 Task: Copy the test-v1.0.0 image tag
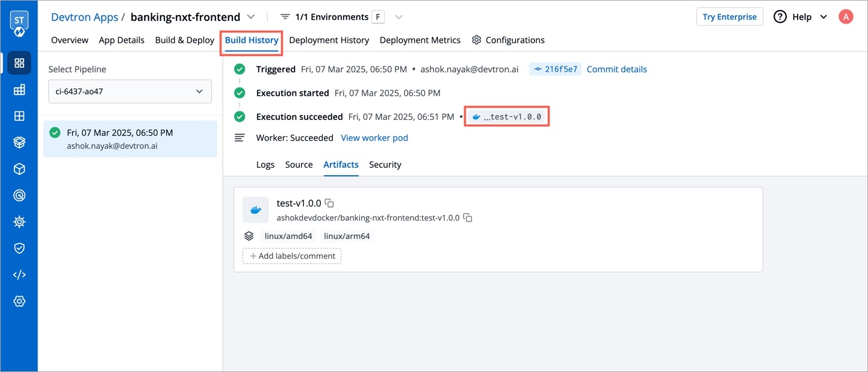click(x=329, y=203)
